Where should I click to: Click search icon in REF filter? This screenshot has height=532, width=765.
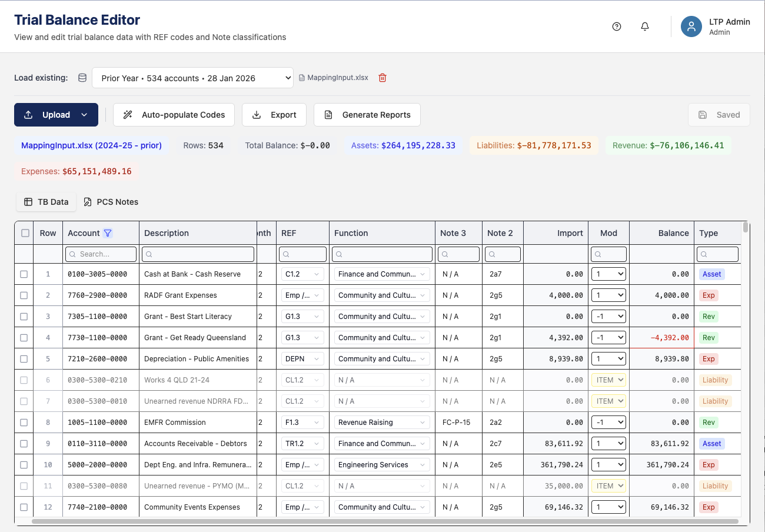(x=285, y=254)
